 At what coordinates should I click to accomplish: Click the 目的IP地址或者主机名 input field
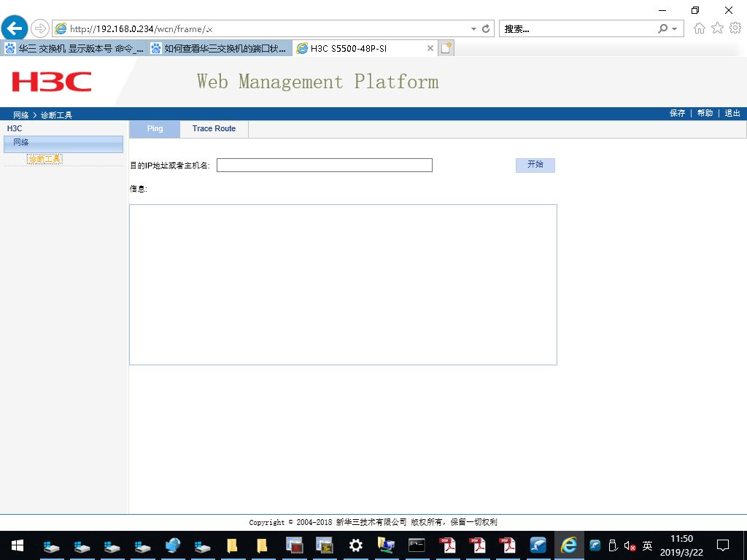point(325,166)
